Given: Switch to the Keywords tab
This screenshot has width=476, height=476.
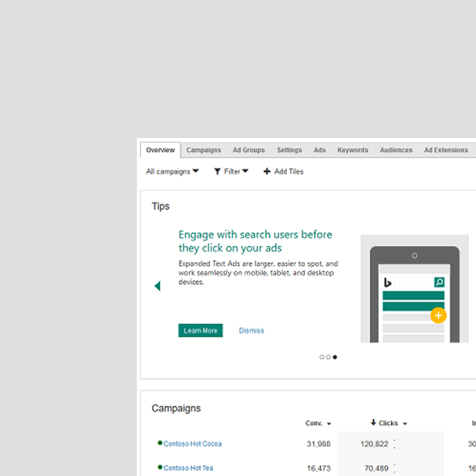Looking at the screenshot, I should coord(353,150).
